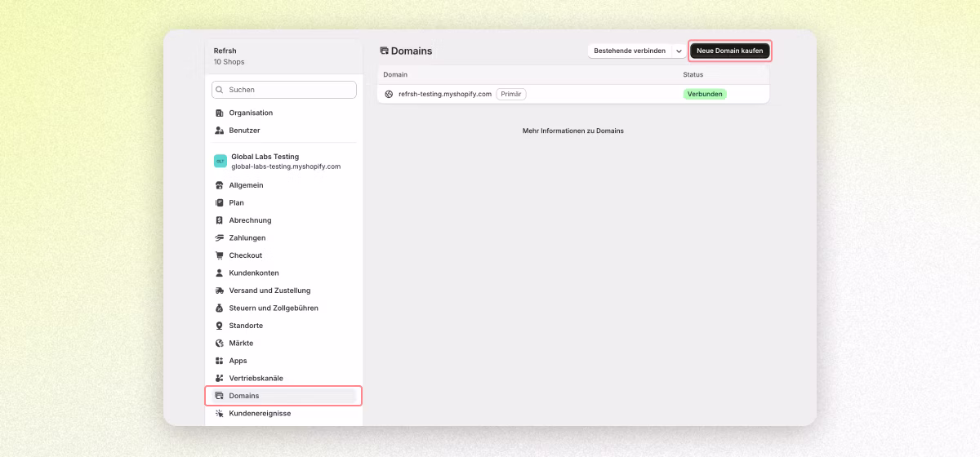
Task: Click the Domains page header icon
Action: (384, 51)
